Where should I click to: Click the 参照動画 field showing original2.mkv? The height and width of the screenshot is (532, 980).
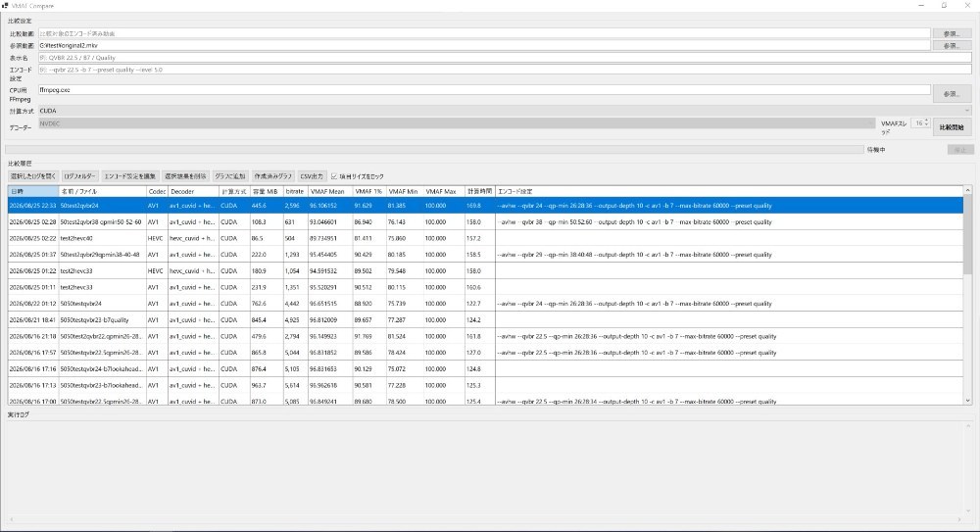tap(484, 46)
